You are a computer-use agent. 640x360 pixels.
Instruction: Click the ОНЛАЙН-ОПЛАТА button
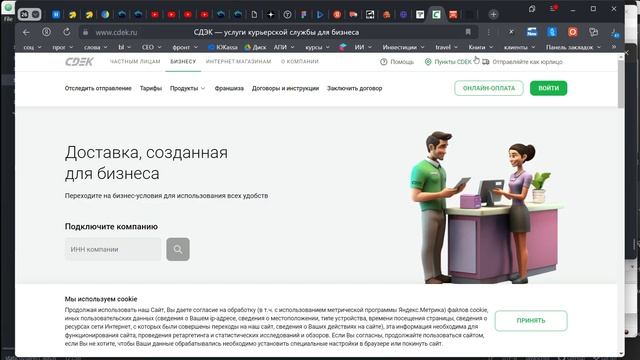[x=489, y=88]
